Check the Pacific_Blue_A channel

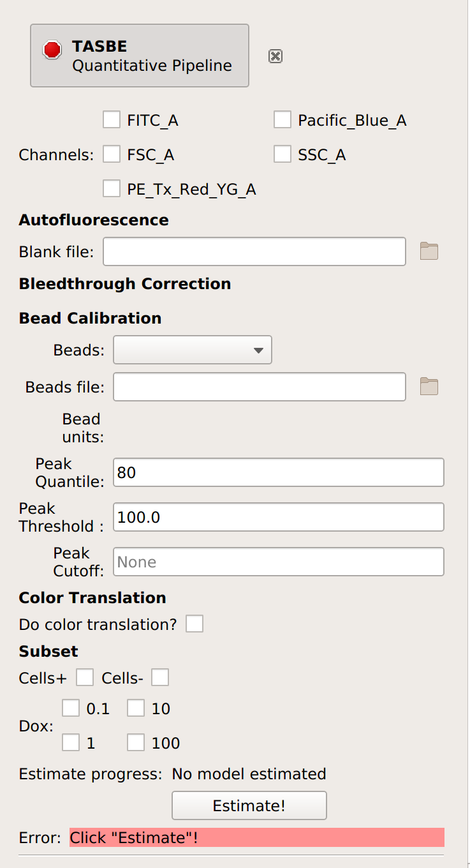coord(283,119)
